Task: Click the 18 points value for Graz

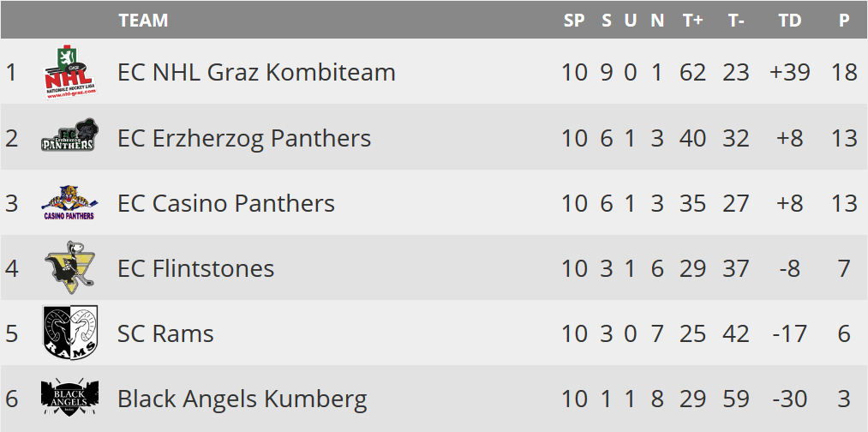Action: point(844,73)
